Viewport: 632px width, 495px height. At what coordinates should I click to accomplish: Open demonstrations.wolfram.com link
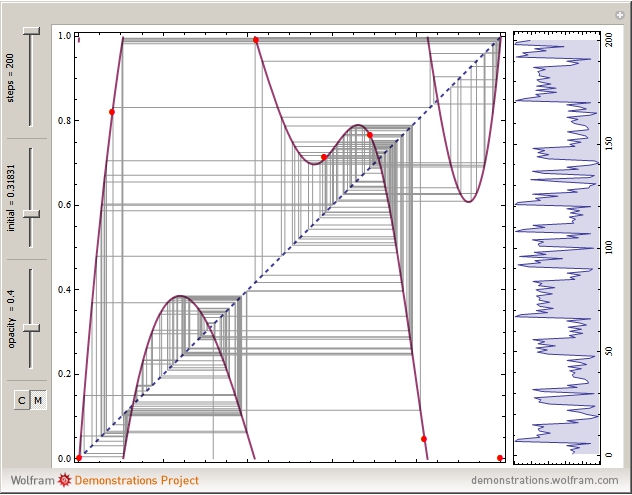point(545,480)
